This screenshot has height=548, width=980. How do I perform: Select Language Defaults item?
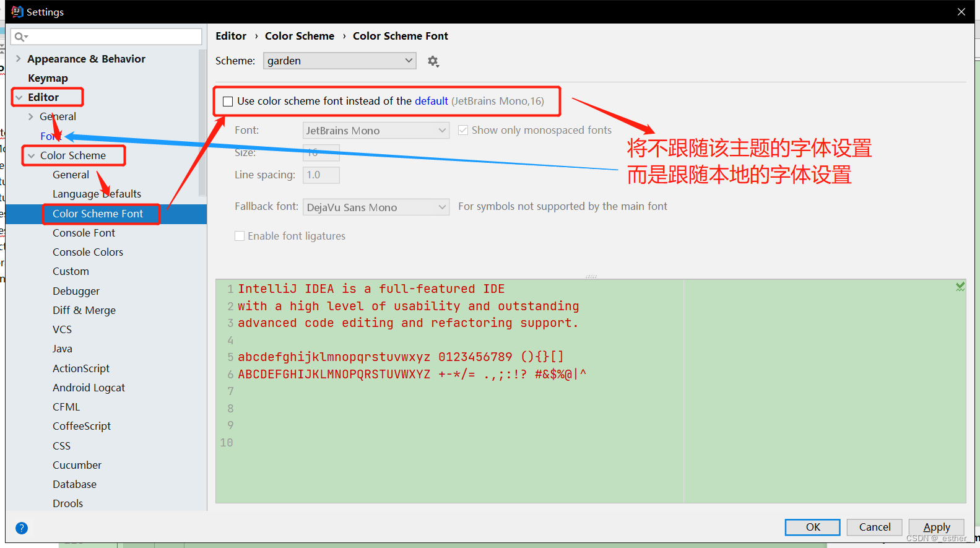(x=97, y=194)
